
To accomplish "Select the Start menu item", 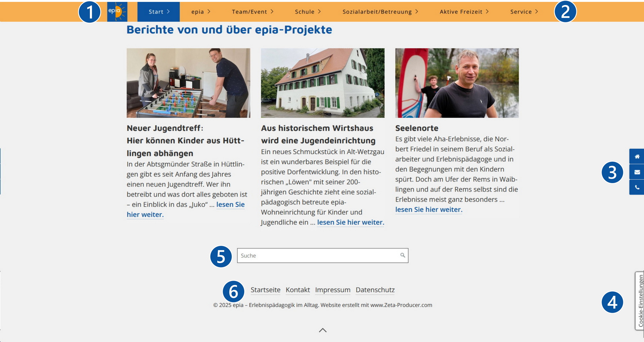I will point(158,12).
